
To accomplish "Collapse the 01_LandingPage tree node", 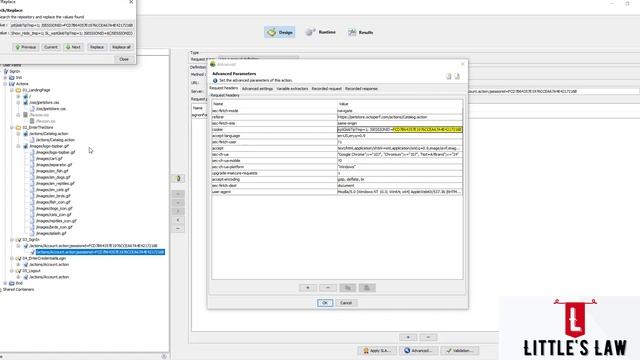I will (x=12, y=90).
